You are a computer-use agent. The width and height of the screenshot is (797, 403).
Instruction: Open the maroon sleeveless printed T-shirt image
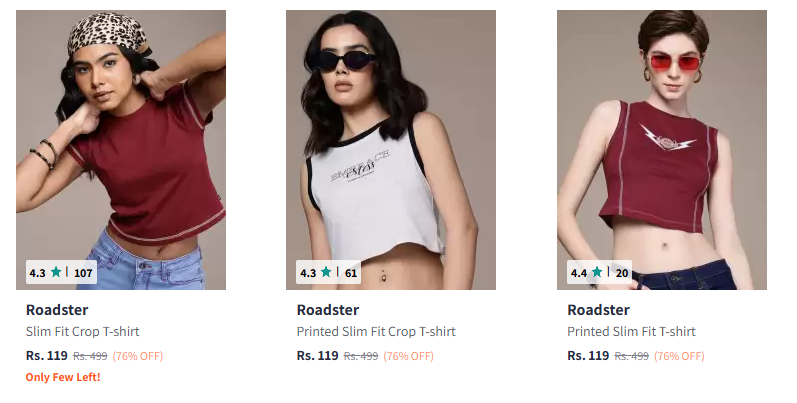tap(662, 150)
